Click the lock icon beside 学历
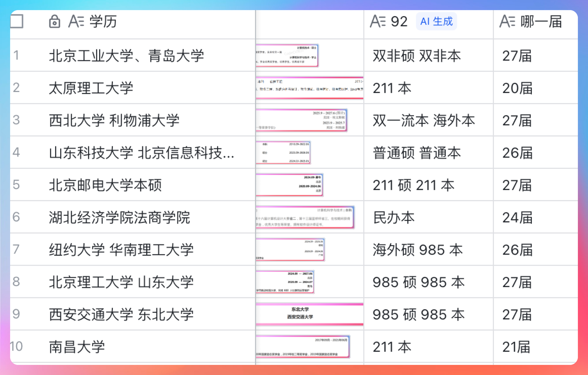This screenshot has height=375, width=588. (x=54, y=21)
